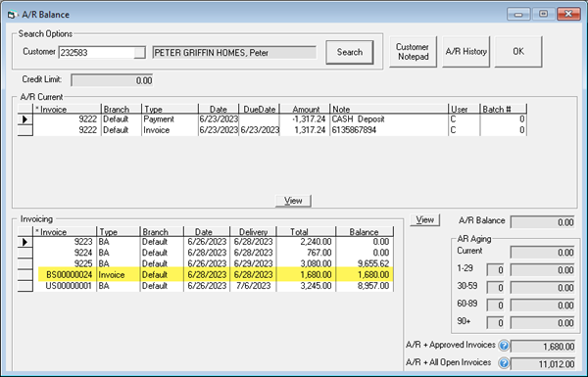Select highlighted invoice BS00000024

pyautogui.click(x=65, y=275)
